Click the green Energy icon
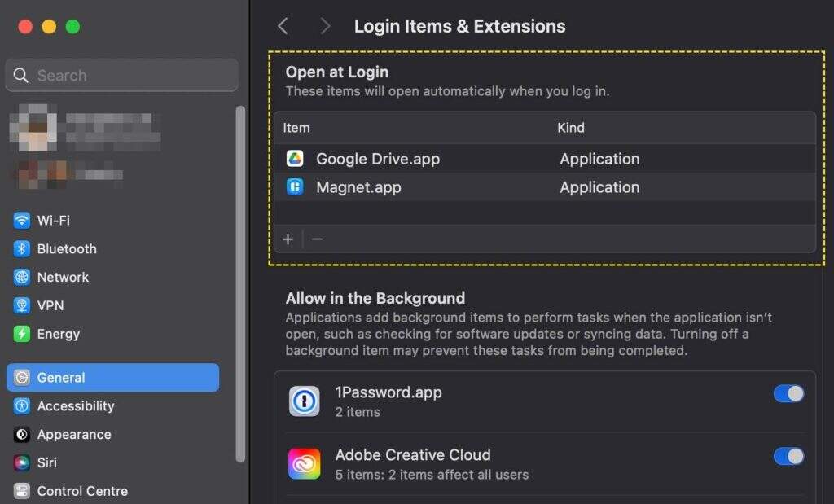834x504 pixels. [22, 334]
